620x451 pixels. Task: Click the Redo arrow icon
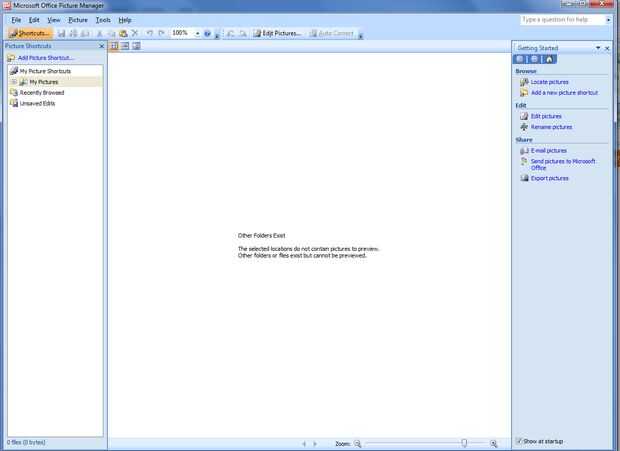(161, 34)
